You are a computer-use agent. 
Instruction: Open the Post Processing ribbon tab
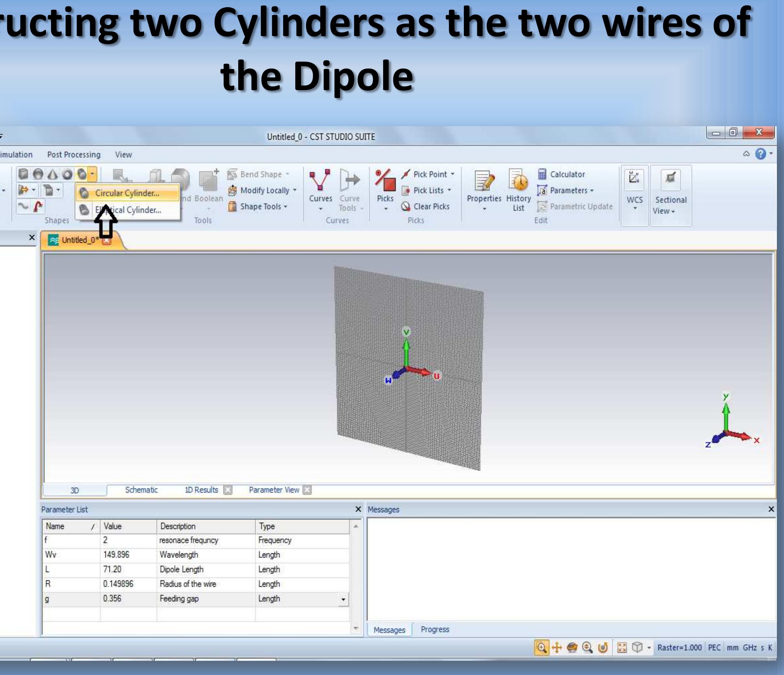74,154
